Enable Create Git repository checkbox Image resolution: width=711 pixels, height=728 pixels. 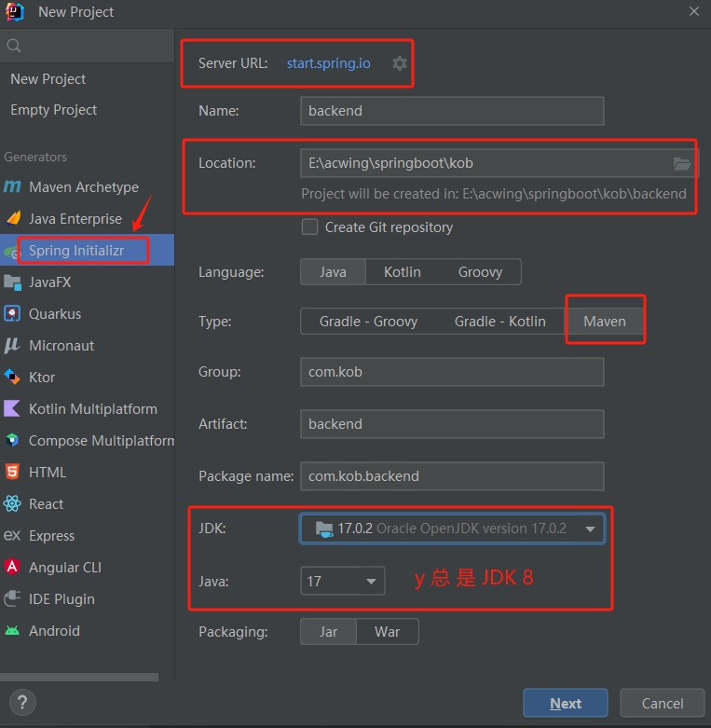click(x=310, y=227)
